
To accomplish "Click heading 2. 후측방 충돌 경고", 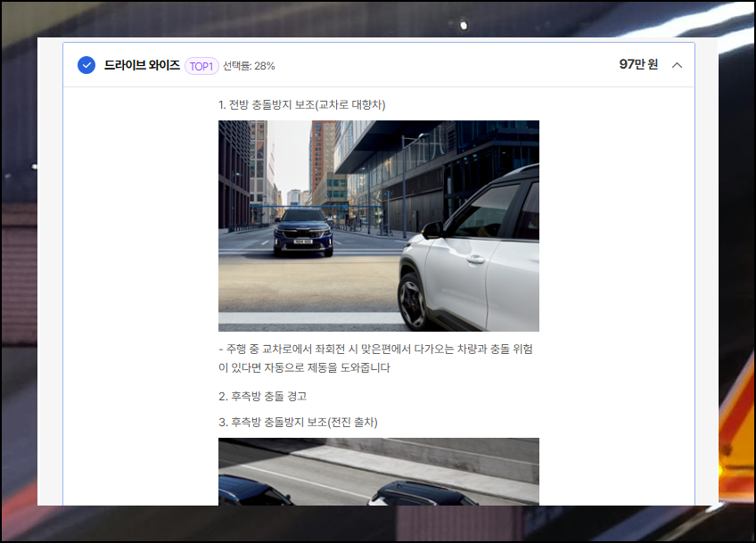I will pos(262,397).
